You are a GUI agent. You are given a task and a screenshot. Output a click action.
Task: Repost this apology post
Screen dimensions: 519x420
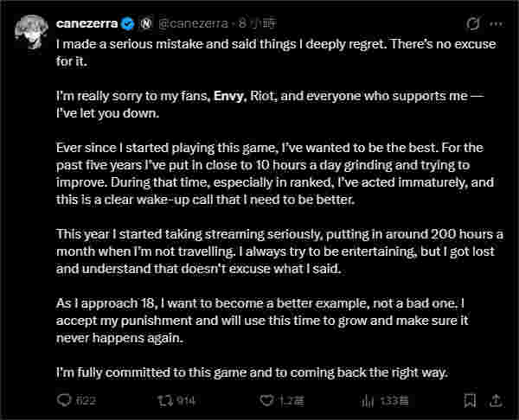[x=162, y=400]
